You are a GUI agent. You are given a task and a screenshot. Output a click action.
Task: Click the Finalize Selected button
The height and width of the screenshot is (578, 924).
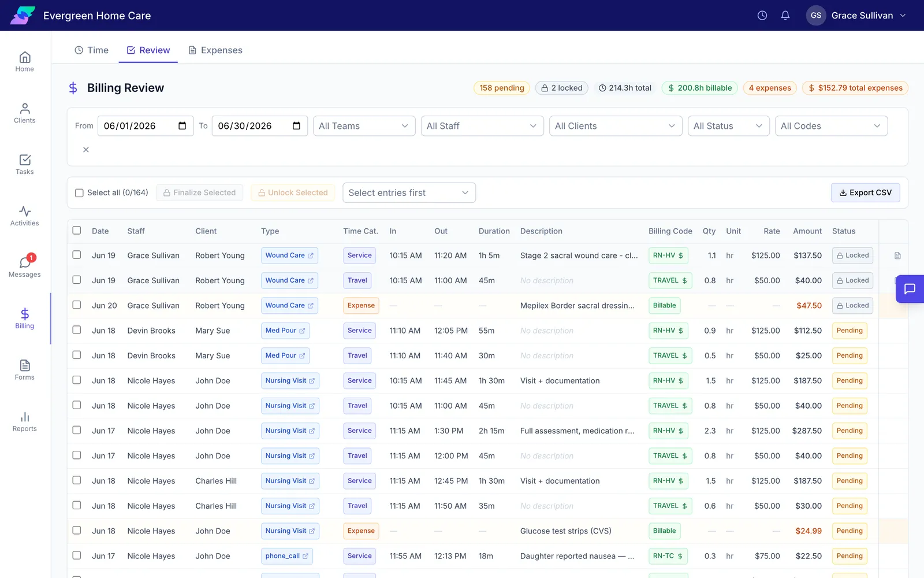click(x=199, y=192)
